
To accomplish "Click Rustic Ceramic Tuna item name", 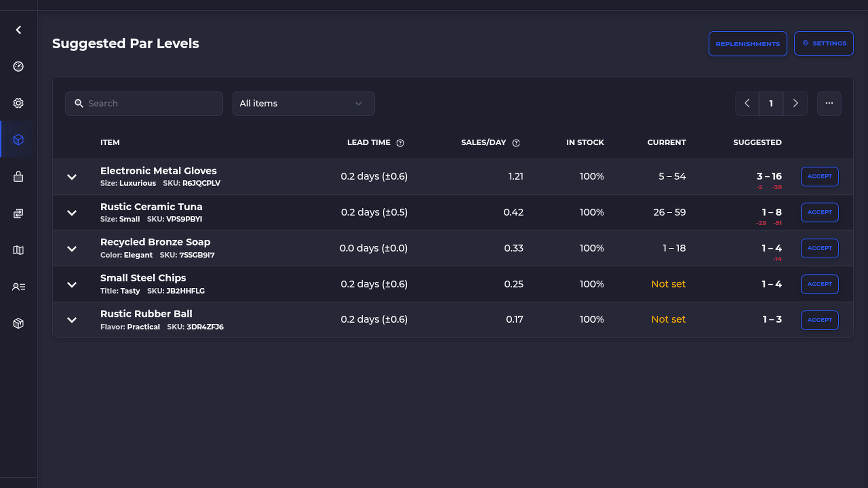I will pyautogui.click(x=151, y=206).
